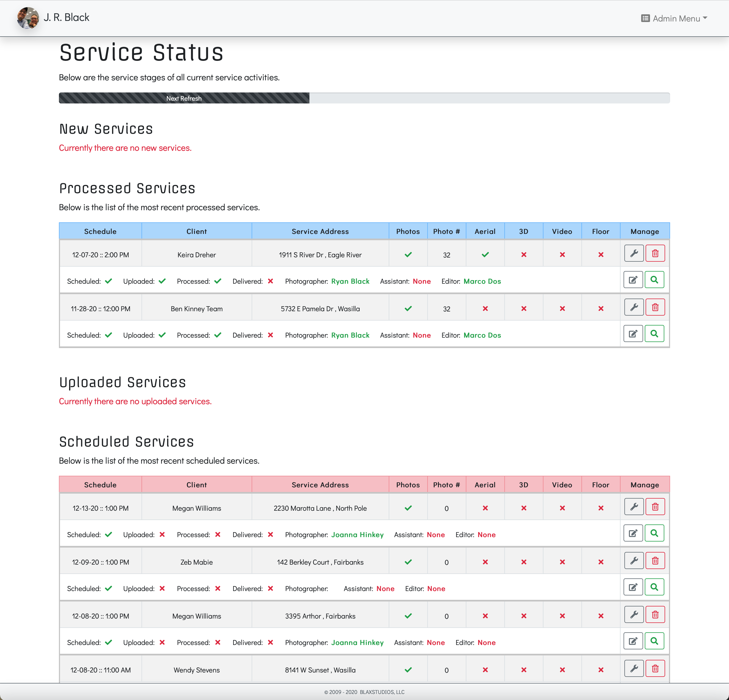The width and height of the screenshot is (729, 700).
Task: Click the J. R. Black name link
Action: (67, 17)
